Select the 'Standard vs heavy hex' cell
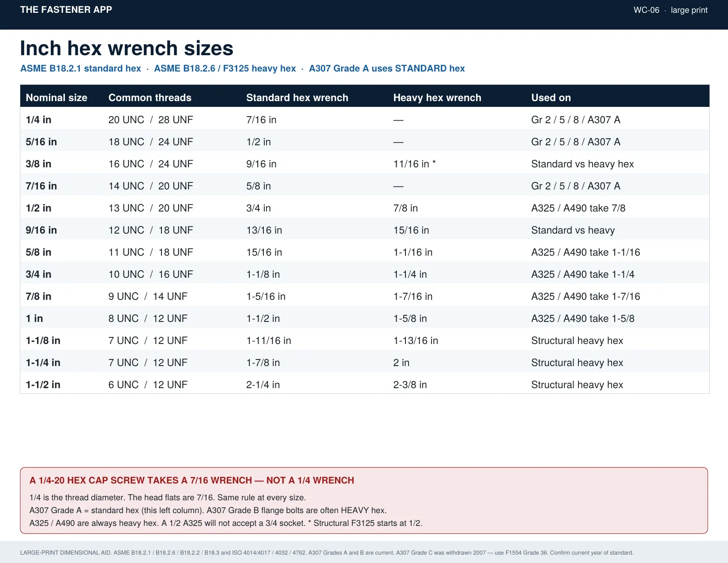Screen dimensions: 728x563 tap(582, 164)
